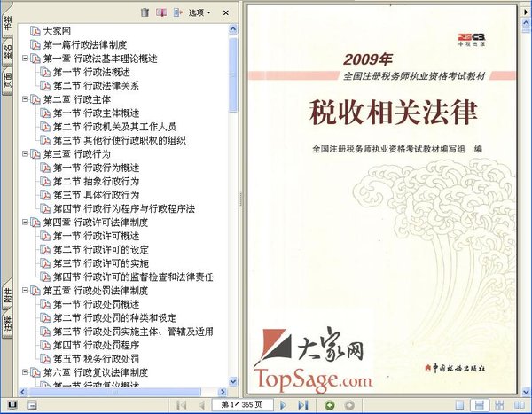Open bookmark 第三节 其他行使行政职权的组织
The width and height of the screenshot is (532, 414).
click(120, 140)
